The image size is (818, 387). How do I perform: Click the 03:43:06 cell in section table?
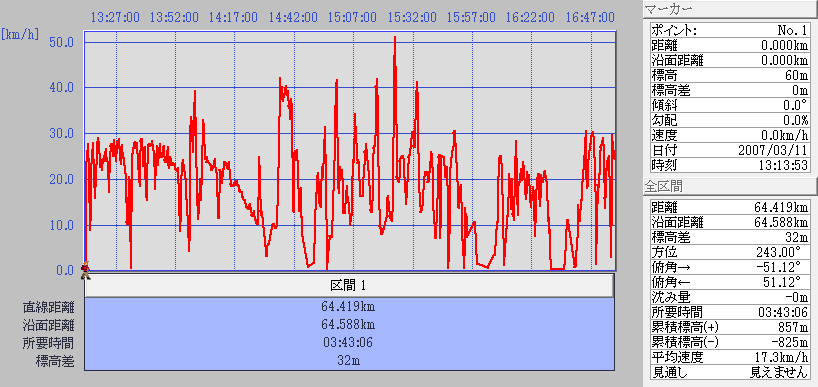(349, 343)
